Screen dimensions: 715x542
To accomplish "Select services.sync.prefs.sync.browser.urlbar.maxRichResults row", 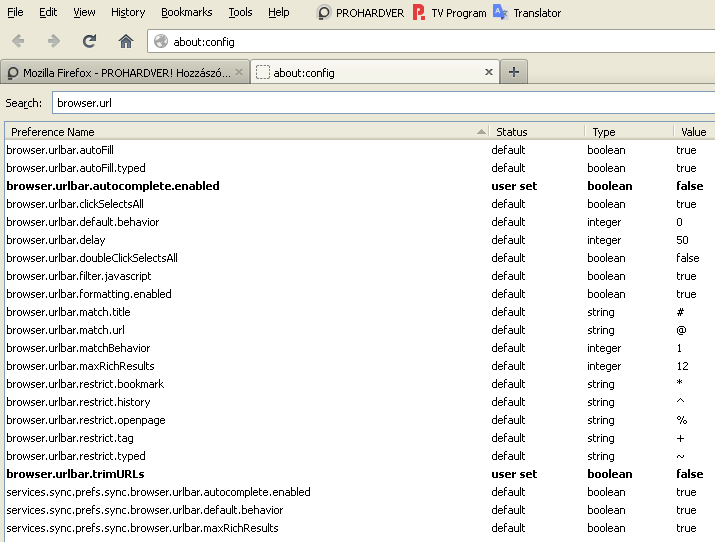I will (359, 528).
